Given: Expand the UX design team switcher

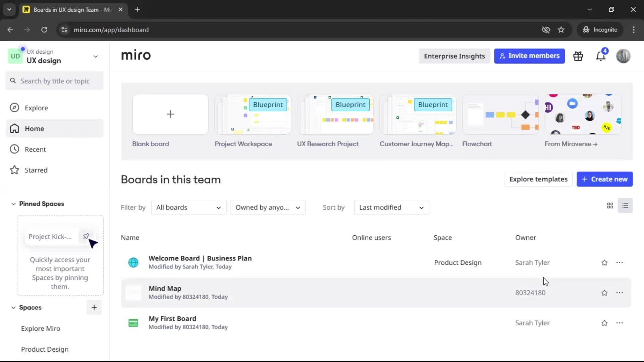Looking at the screenshot, I should [96, 56].
